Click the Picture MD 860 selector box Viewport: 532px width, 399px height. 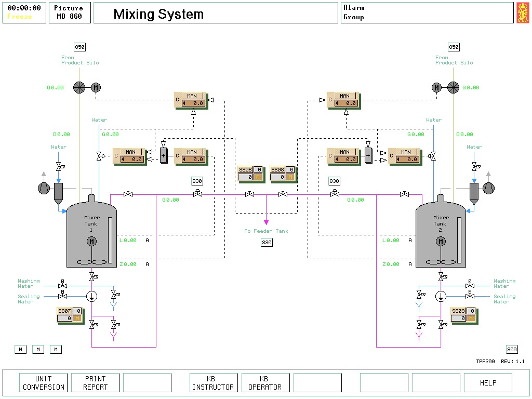pos(70,12)
